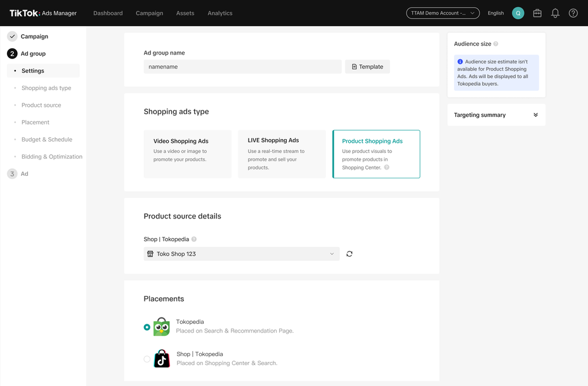The image size is (588, 386).
Task: Click the briefcase business center icon
Action: tap(537, 13)
